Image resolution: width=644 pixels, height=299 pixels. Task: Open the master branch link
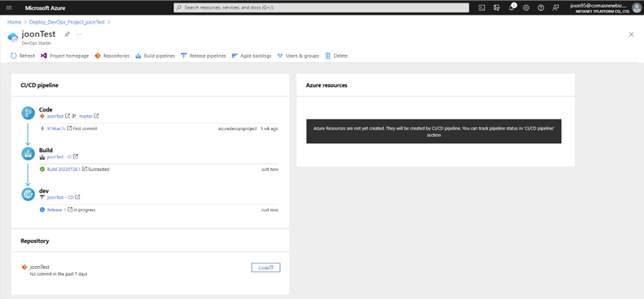pos(86,116)
